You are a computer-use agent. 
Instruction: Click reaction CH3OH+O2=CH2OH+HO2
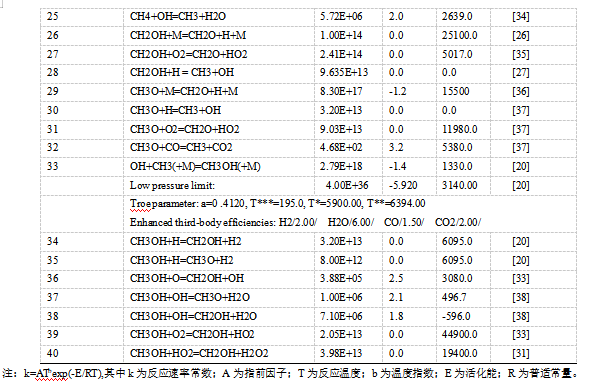coord(192,334)
